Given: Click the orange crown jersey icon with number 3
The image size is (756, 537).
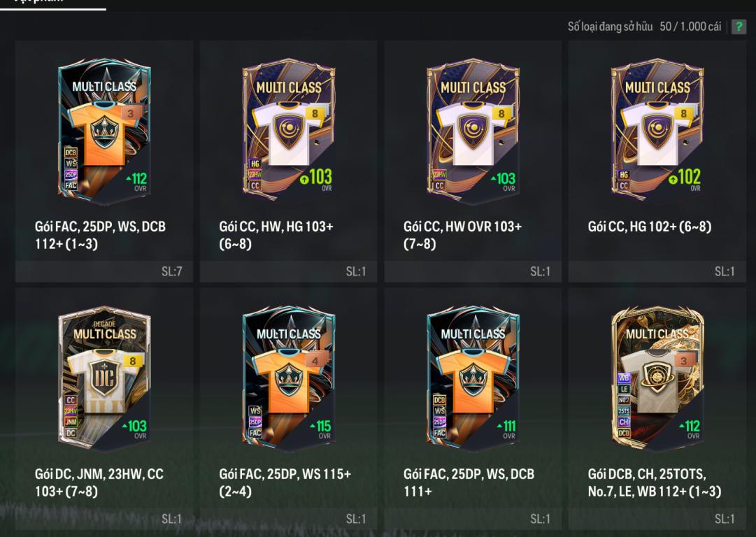Looking at the screenshot, I should pos(105,133).
